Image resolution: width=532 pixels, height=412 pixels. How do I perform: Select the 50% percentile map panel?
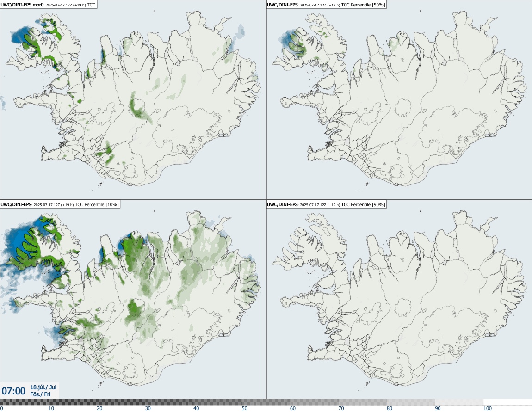pos(399,100)
